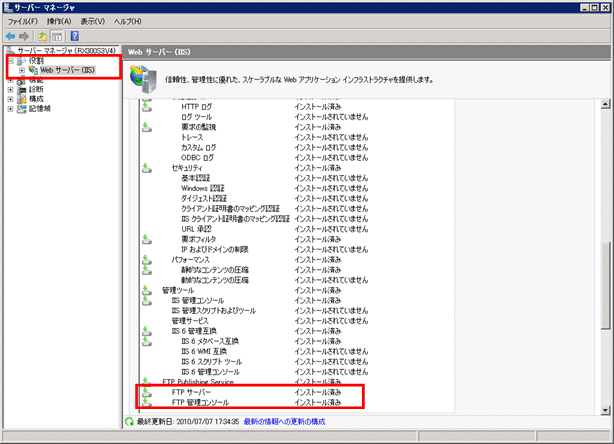Click the installed icon beside 要求の監視
This screenshot has width=614, height=444.
click(147, 127)
